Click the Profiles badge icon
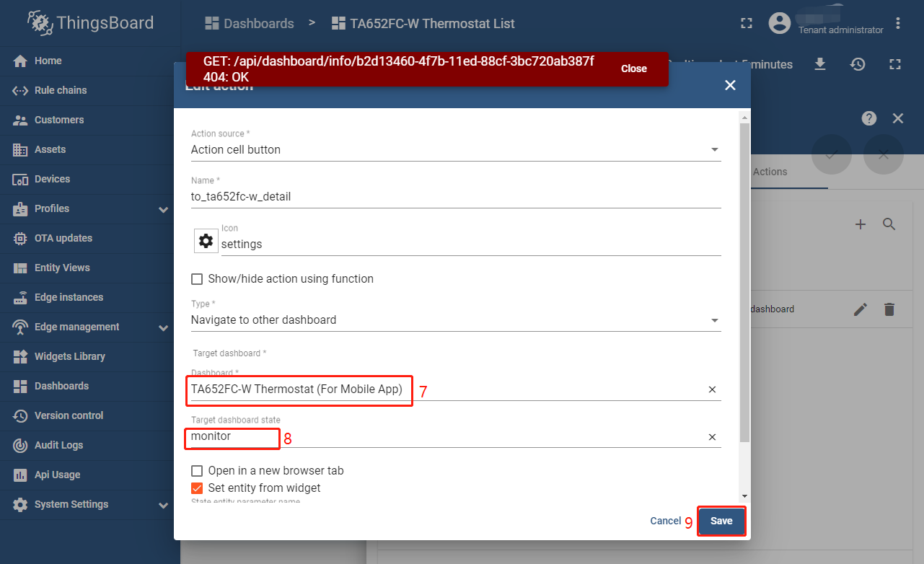Viewport: 924px width, 564px height. (x=21, y=208)
